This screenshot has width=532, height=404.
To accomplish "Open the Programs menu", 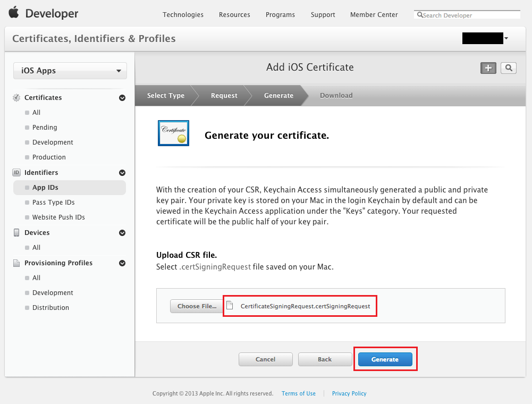I will [280, 14].
